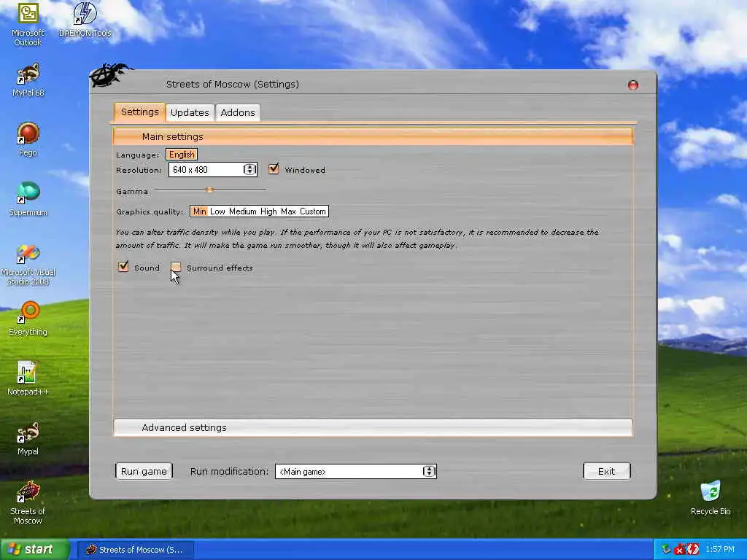The image size is (747, 560).
Task: Switch to the Addons tab
Action: click(x=238, y=112)
